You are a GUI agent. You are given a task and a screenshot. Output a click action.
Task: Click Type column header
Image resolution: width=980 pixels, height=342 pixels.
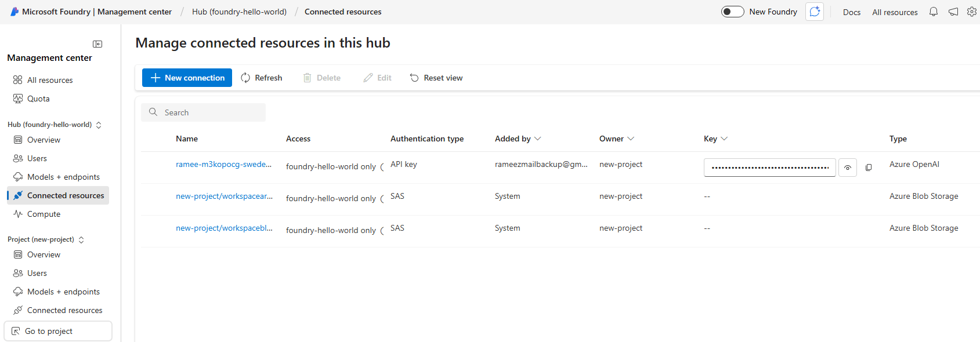click(x=898, y=139)
